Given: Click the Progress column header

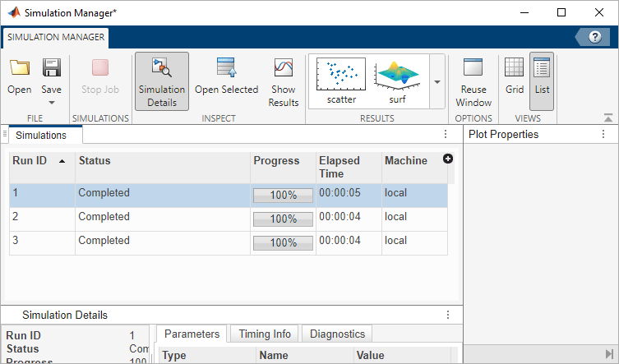Looking at the screenshot, I should click(x=283, y=168).
